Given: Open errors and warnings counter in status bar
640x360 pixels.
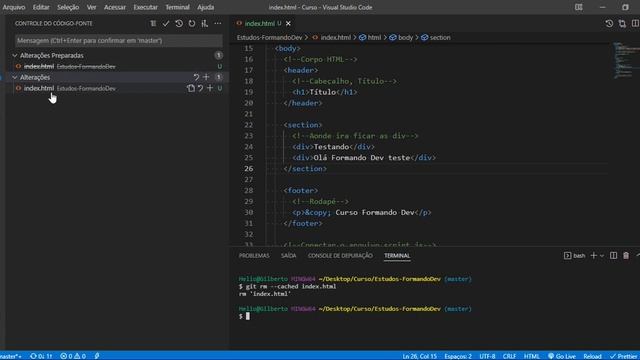Looking at the screenshot, I should point(73,356).
